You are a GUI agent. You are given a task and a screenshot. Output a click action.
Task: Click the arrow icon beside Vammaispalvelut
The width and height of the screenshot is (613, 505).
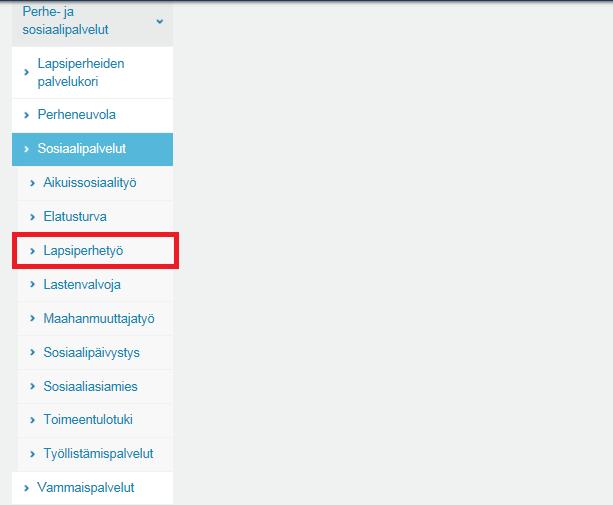pyautogui.click(x=27, y=488)
